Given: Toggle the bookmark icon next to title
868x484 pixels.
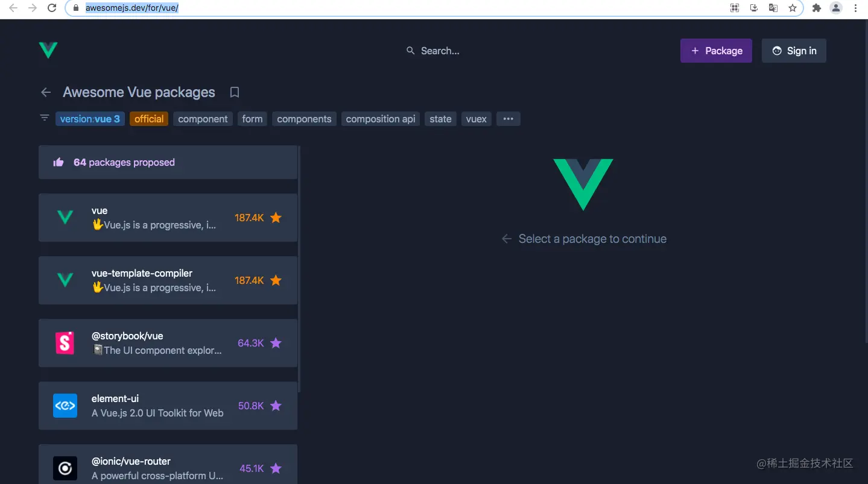Looking at the screenshot, I should [x=235, y=92].
